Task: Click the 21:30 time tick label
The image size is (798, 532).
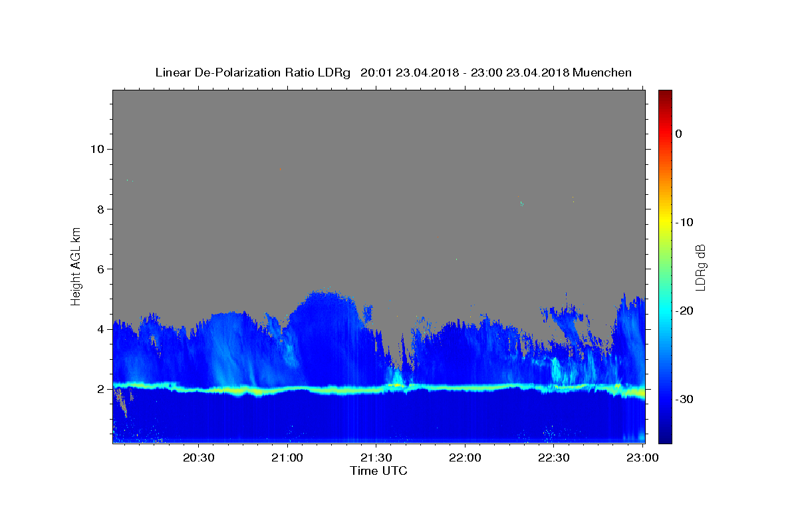Action: [376, 458]
